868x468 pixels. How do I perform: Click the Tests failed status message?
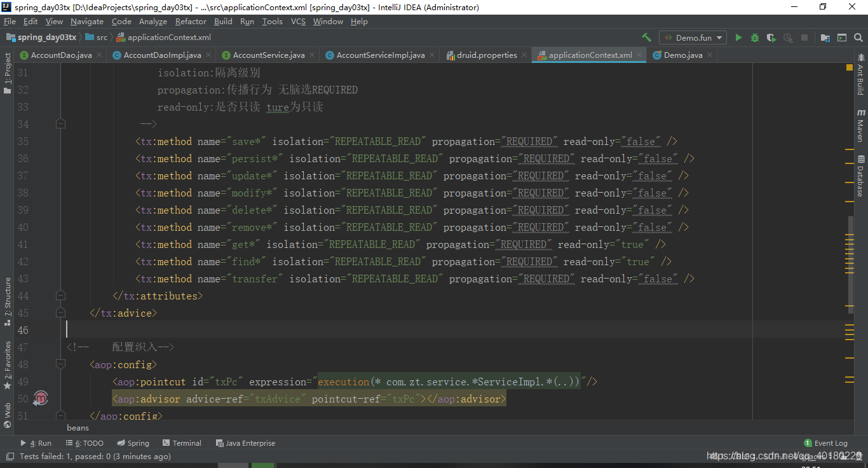(x=95, y=456)
